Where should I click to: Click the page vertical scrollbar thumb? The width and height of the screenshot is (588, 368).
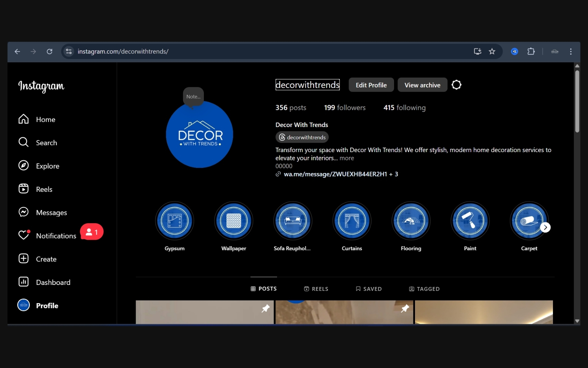pos(577,101)
